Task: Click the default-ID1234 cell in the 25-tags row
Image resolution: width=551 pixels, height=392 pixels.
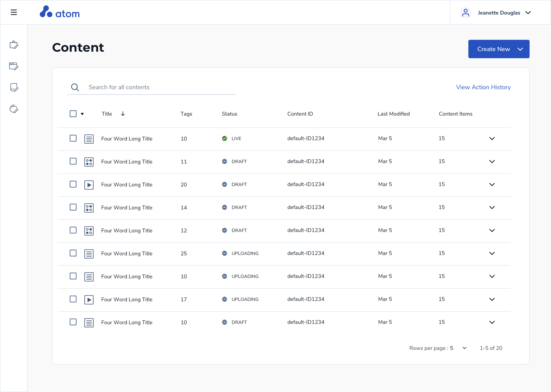Action: [x=306, y=253]
